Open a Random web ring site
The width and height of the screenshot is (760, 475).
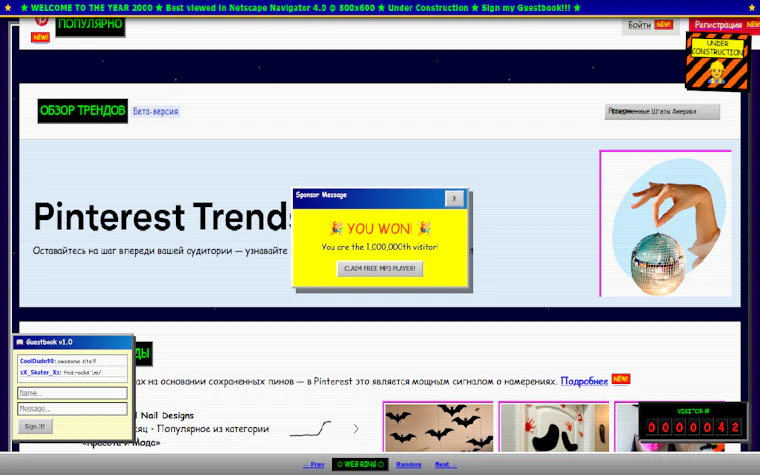(x=409, y=464)
